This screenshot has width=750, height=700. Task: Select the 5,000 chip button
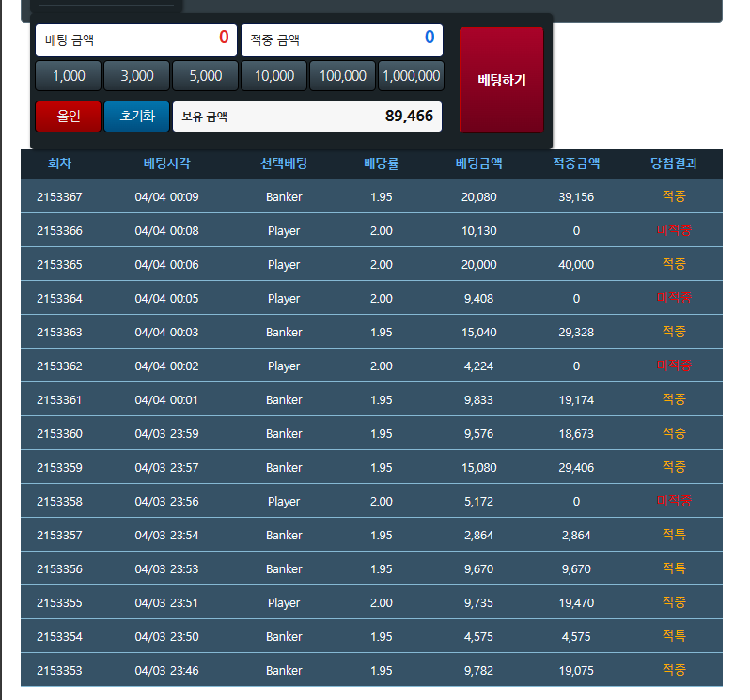[x=205, y=76]
